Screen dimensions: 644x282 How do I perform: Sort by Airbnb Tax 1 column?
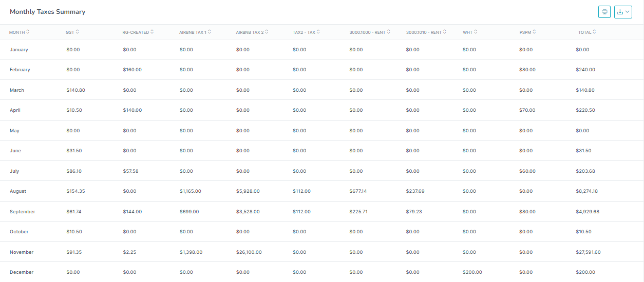click(x=195, y=32)
